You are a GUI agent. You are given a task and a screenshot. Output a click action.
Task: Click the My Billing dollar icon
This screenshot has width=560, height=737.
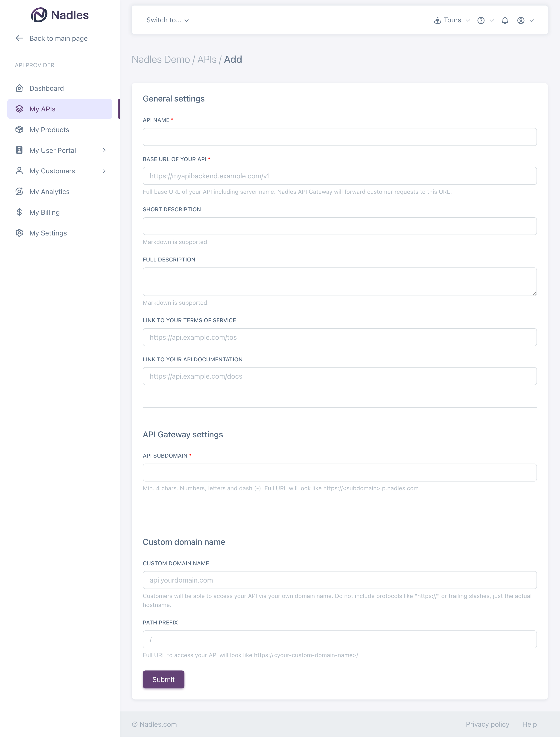point(19,212)
